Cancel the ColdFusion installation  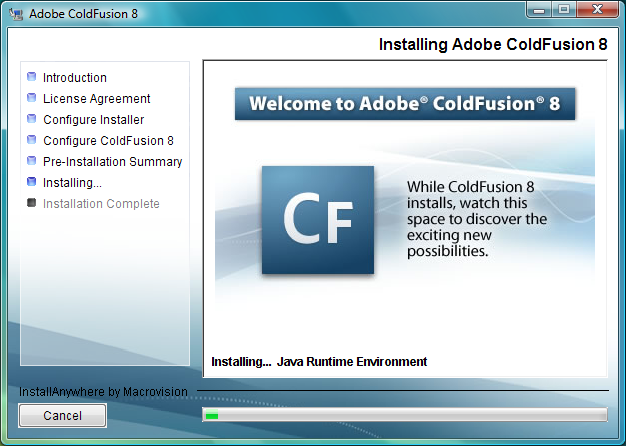62,415
